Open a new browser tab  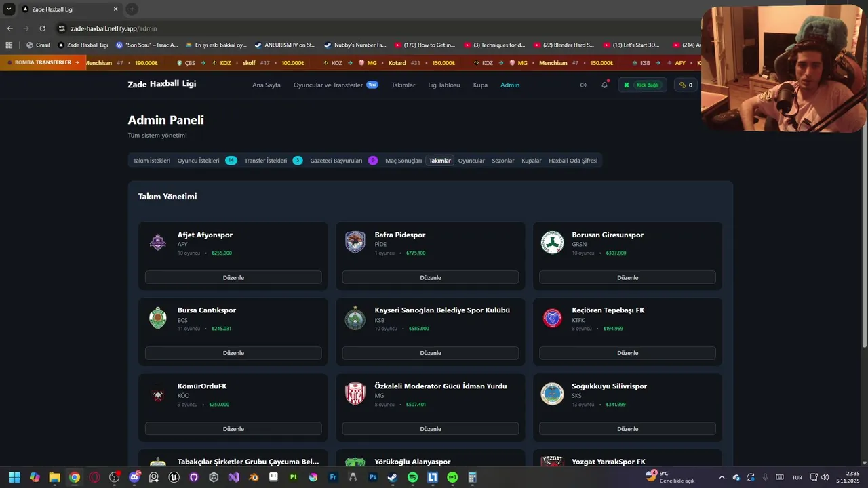click(x=132, y=9)
